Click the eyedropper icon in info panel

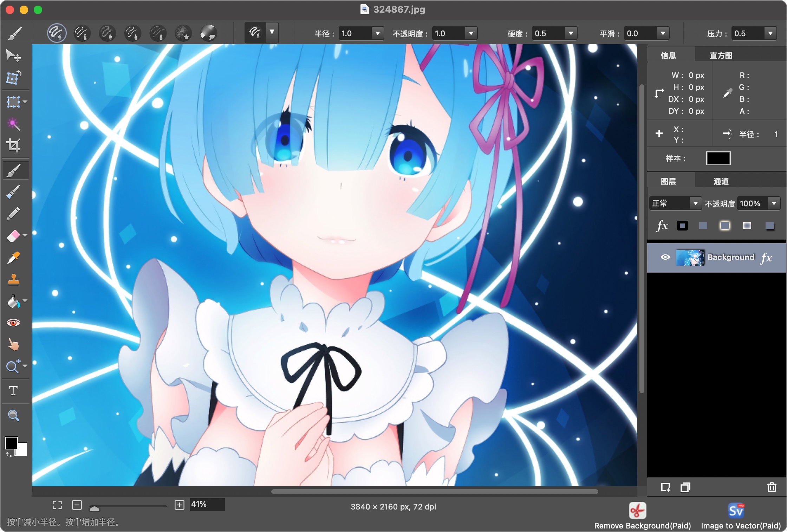(727, 93)
